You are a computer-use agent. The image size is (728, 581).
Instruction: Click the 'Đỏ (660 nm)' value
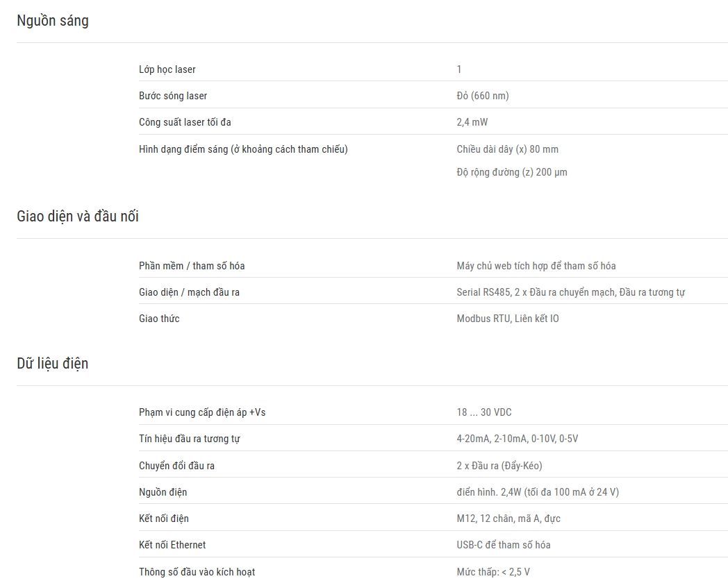click(483, 96)
